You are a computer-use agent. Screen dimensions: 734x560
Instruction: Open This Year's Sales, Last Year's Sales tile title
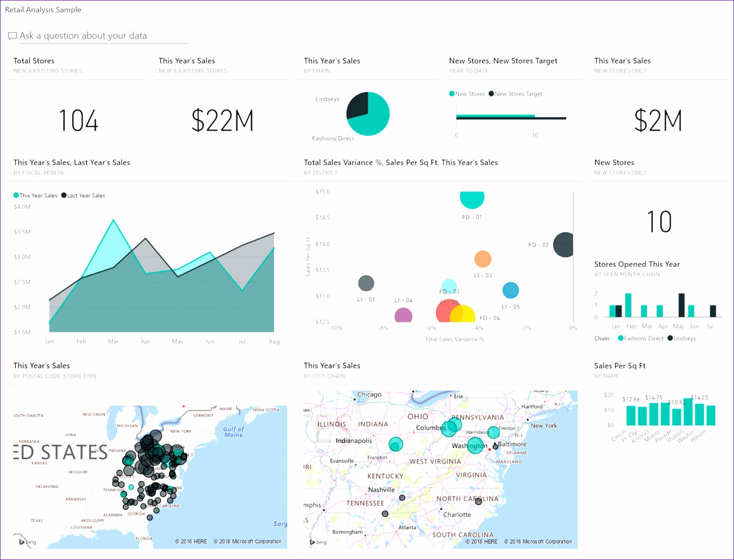coord(72,162)
